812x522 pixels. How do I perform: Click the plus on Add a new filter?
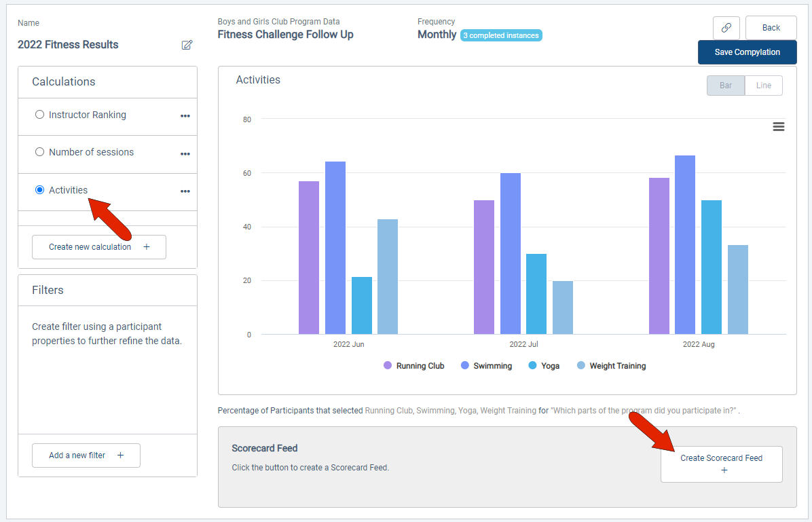pyautogui.click(x=120, y=455)
